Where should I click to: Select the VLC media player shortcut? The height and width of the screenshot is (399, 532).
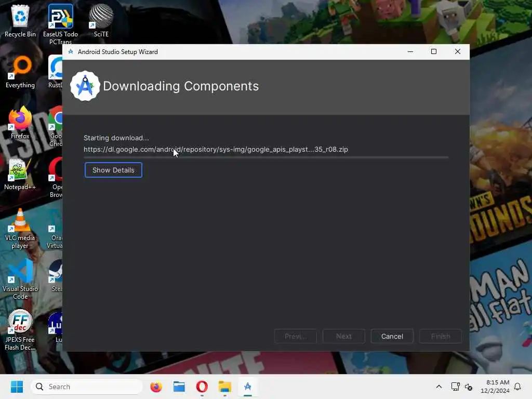[20, 229]
